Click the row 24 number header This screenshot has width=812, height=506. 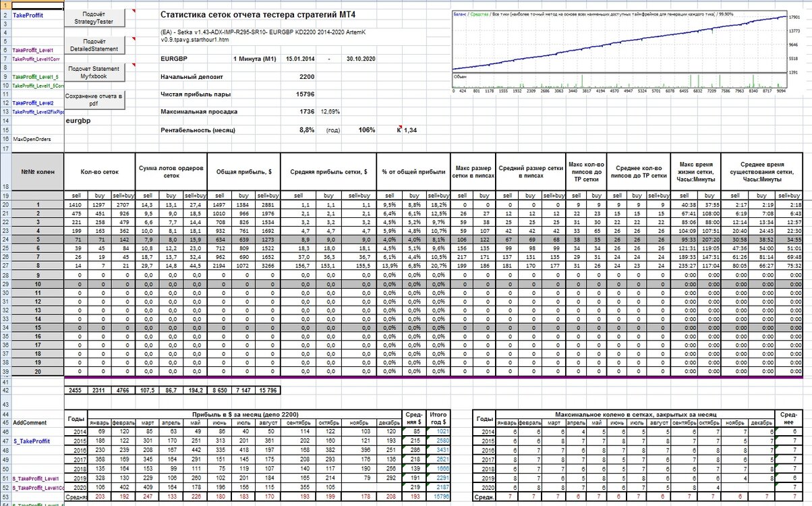pos(5,239)
